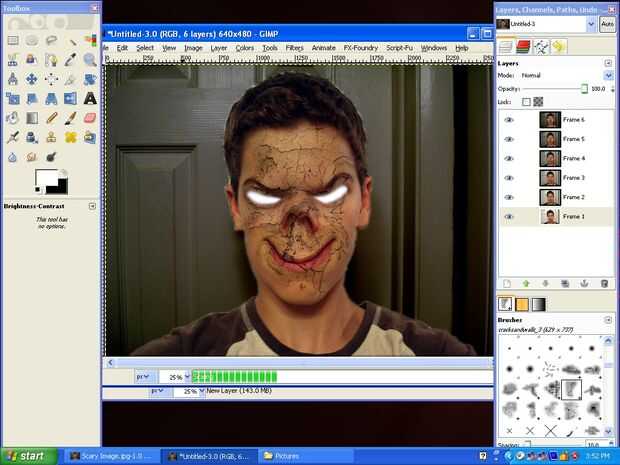
Task: Select the Rotate tool
Action: click(x=90, y=79)
